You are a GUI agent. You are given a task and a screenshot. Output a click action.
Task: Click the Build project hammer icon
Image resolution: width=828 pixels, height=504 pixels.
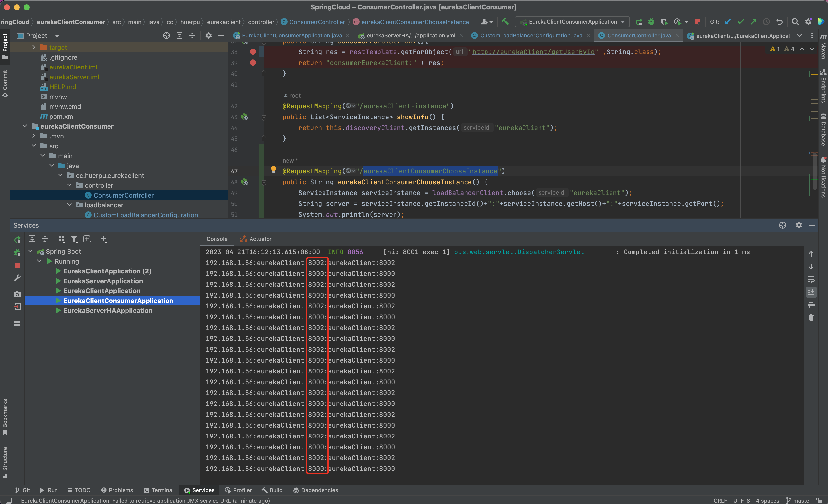click(x=505, y=22)
